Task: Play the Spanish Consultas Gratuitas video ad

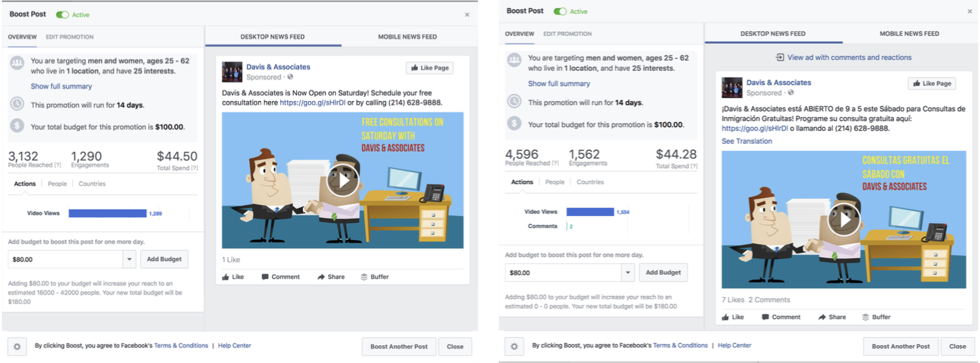Action: point(844,219)
